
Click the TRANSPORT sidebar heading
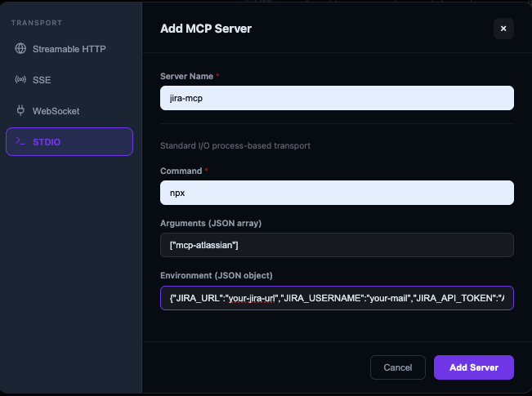(37, 23)
